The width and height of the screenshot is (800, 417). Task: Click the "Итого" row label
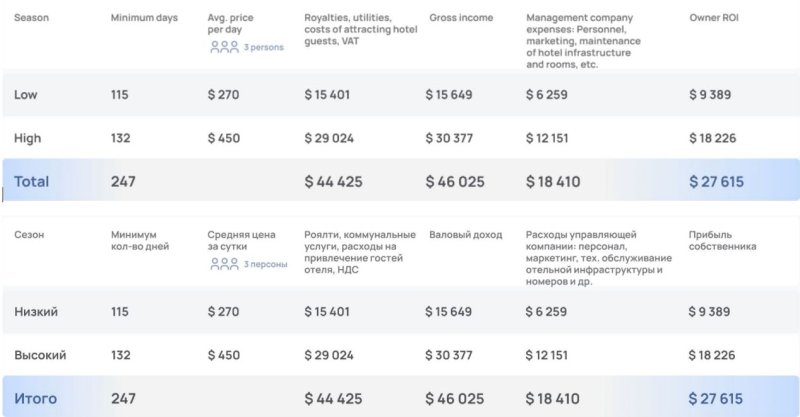coord(35,399)
